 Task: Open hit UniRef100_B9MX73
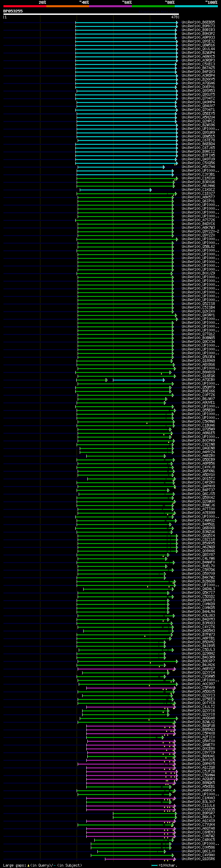click(x=198, y=26)
